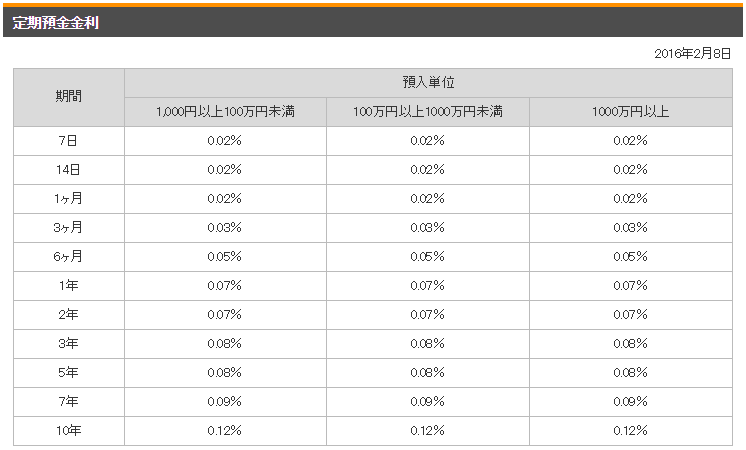This screenshot has height=450, width=746.
Task: Click the 7年 row label
Action: pyautogui.click(x=69, y=402)
